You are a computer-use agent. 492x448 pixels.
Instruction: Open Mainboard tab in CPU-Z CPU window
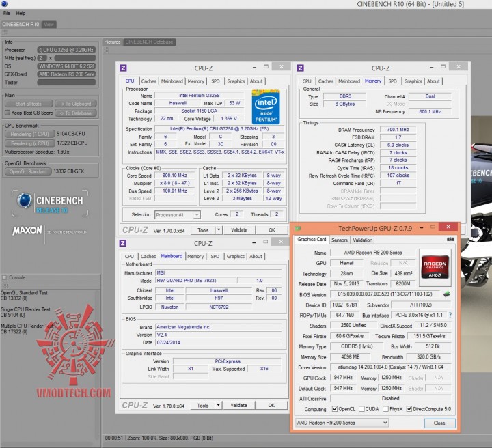tap(172, 81)
